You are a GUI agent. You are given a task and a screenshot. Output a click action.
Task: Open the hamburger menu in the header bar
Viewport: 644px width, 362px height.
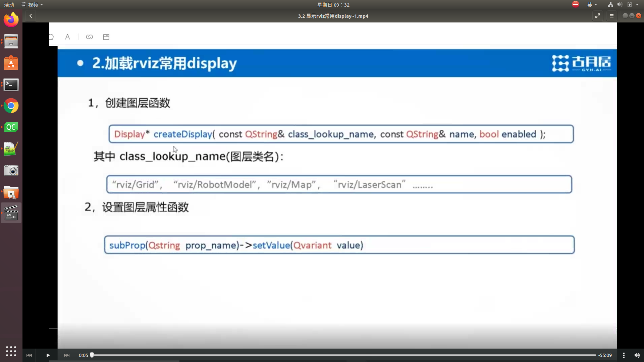(612, 16)
